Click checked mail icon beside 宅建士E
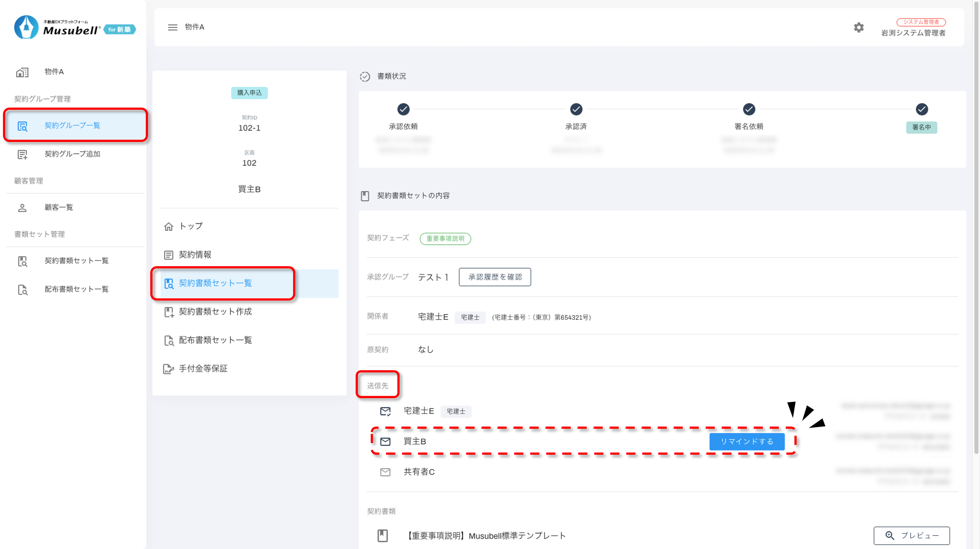Viewport: 980px width, 549px height. pos(385,411)
